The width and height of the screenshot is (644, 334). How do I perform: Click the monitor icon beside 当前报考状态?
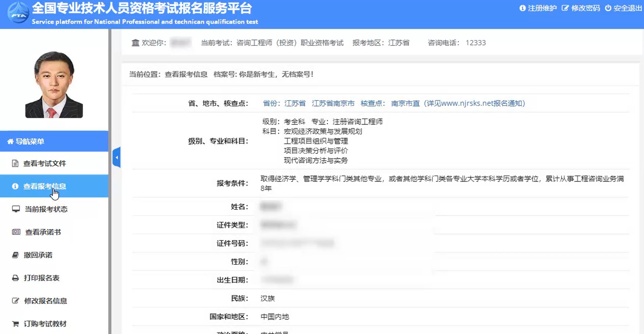(x=16, y=209)
